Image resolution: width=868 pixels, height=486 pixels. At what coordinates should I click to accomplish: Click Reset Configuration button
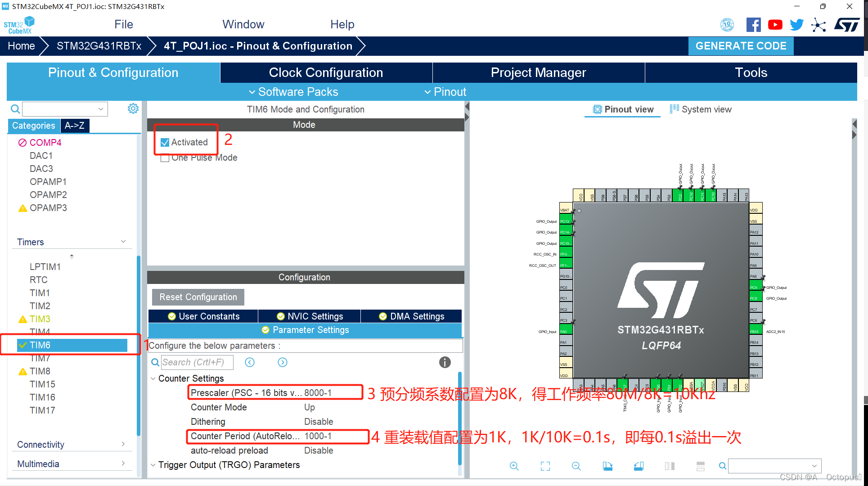coord(198,297)
